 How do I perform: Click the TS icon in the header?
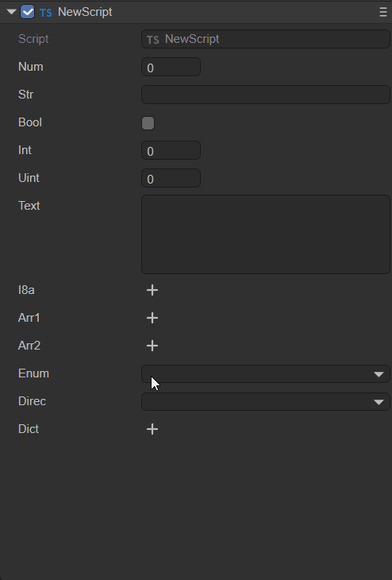(x=46, y=13)
